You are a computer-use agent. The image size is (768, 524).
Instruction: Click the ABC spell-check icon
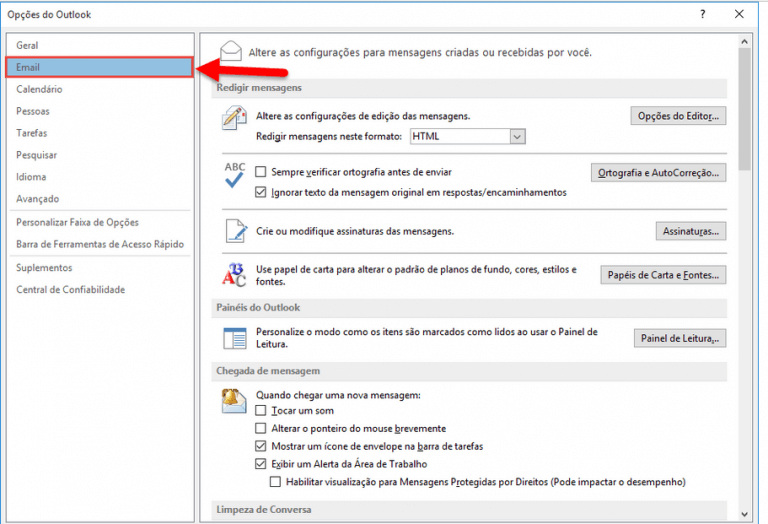(235, 175)
